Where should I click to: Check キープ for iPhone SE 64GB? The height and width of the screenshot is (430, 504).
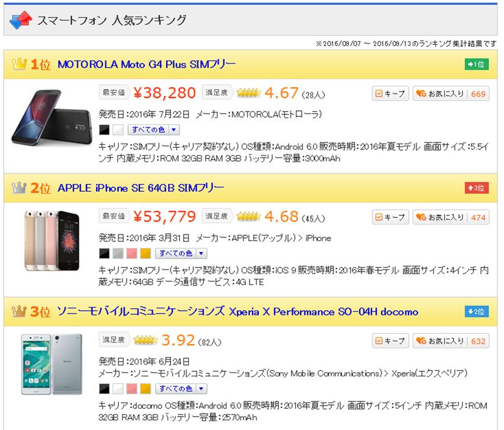390,217
